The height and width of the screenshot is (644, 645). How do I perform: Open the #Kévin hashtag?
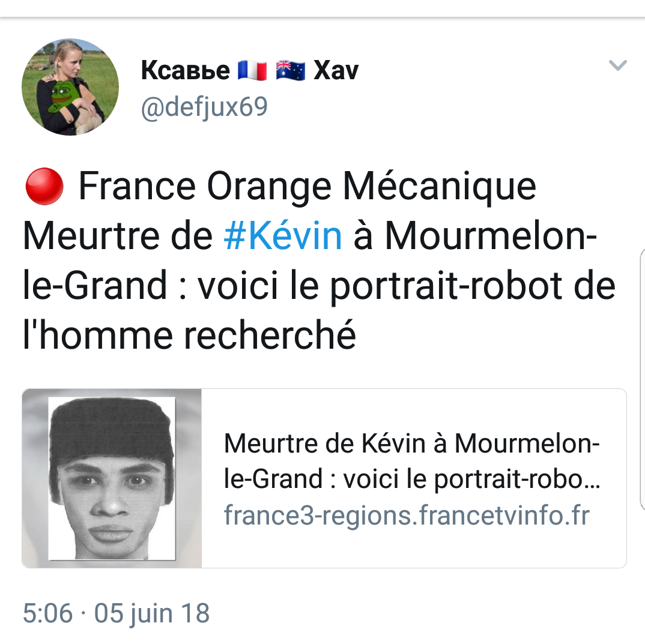coord(283,236)
